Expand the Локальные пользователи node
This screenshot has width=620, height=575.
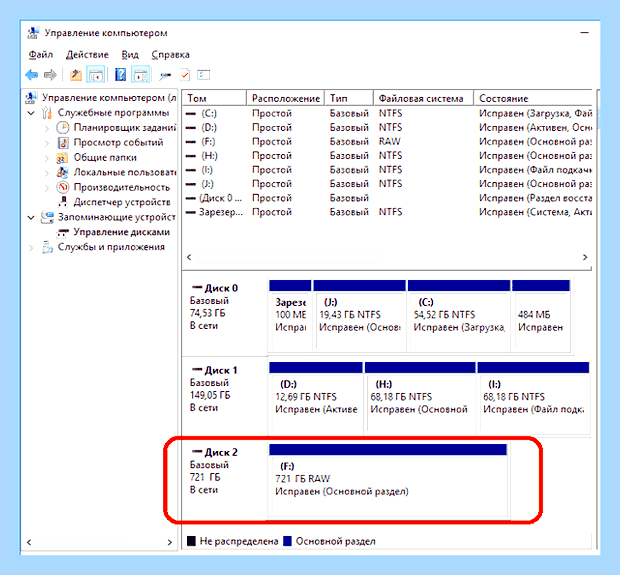pos(47,173)
